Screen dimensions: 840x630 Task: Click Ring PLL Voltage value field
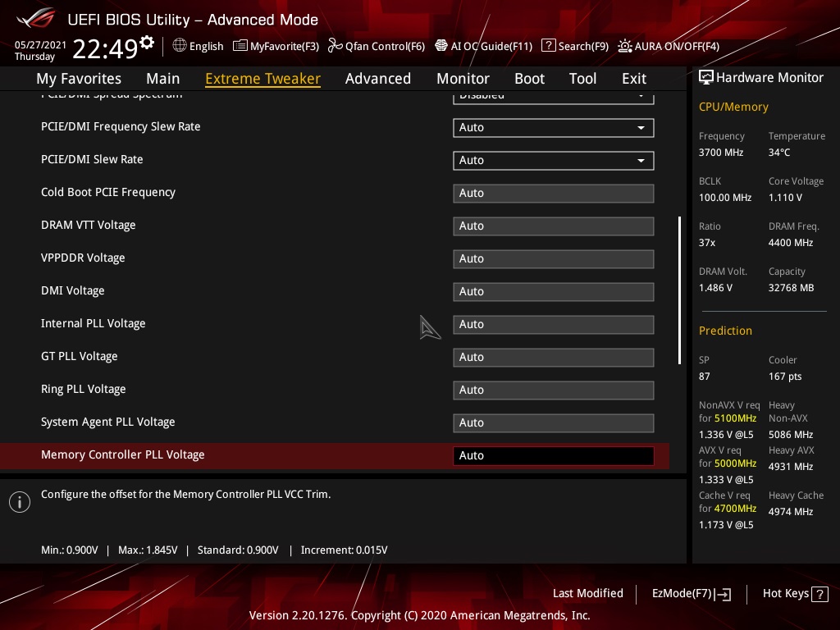coord(554,390)
